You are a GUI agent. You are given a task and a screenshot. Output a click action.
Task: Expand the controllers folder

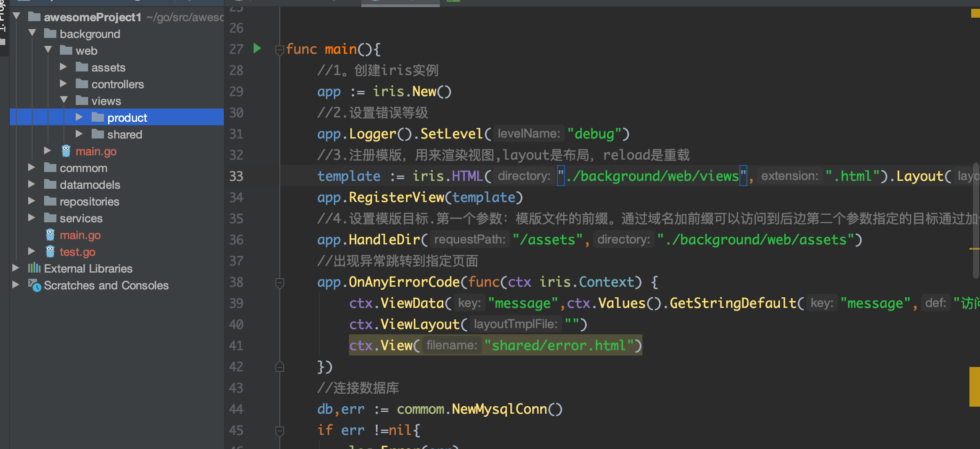(63, 84)
